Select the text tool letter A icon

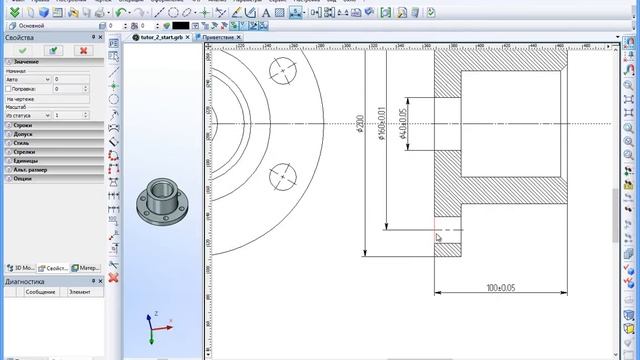point(266,13)
